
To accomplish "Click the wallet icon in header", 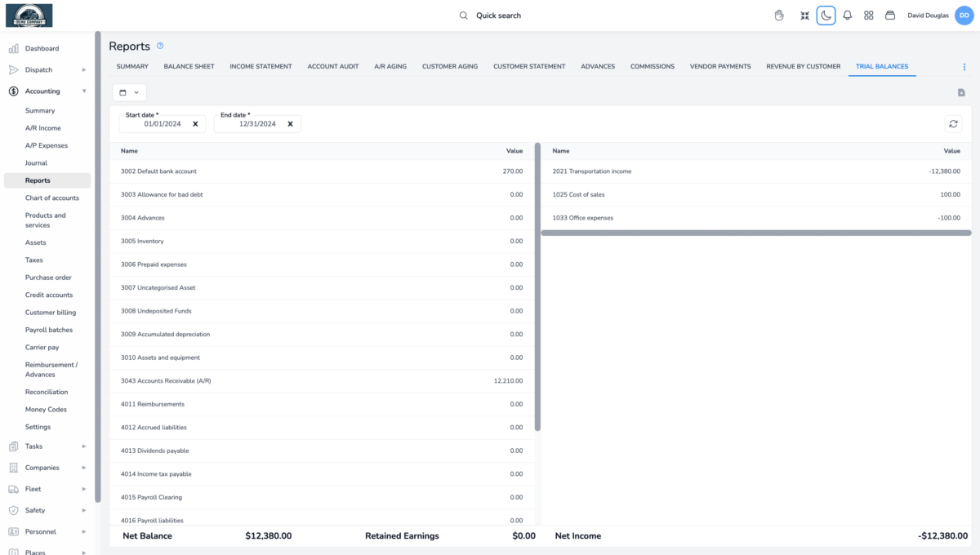I will coord(890,16).
